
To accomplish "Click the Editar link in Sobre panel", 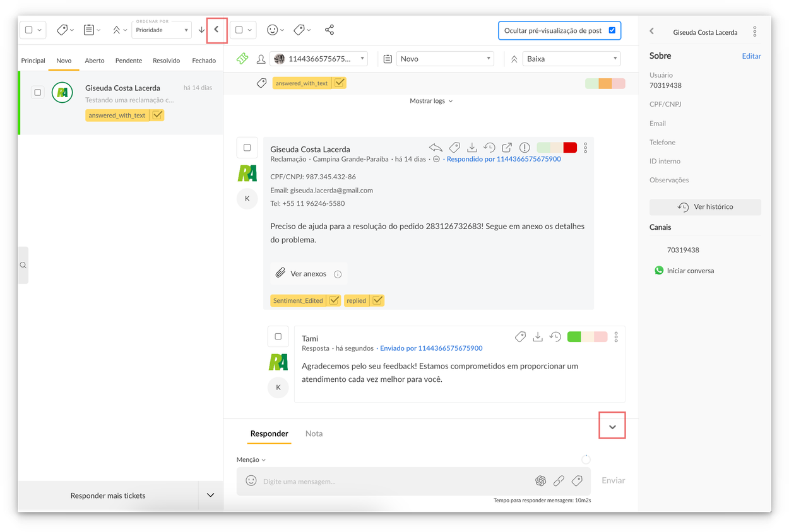I will [751, 56].
